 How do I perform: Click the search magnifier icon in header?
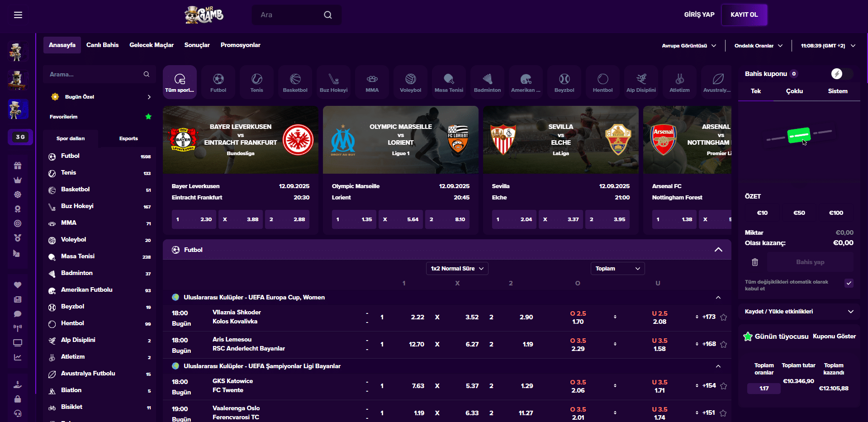pos(328,15)
